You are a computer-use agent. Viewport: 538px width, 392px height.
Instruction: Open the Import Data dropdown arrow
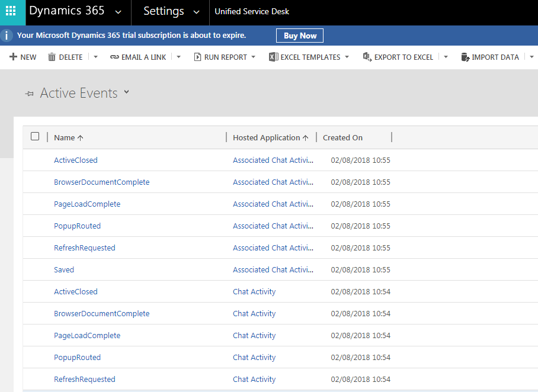coord(531,57)
